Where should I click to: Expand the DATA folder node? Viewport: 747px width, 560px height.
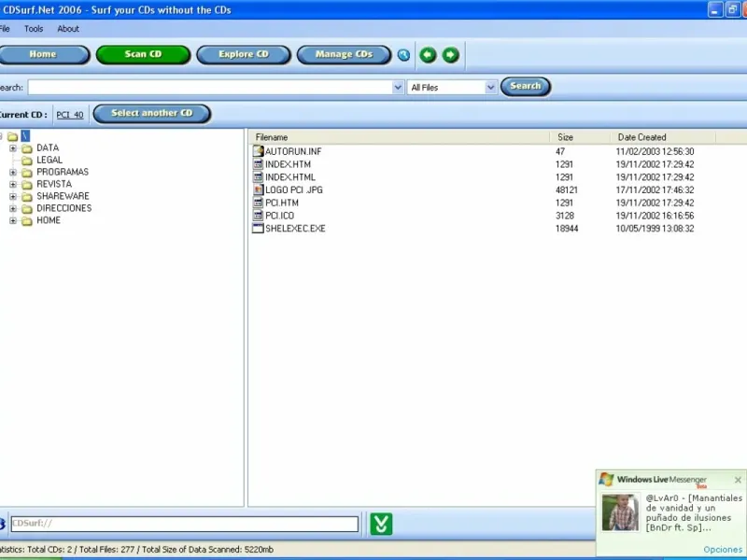coord(13,148)
